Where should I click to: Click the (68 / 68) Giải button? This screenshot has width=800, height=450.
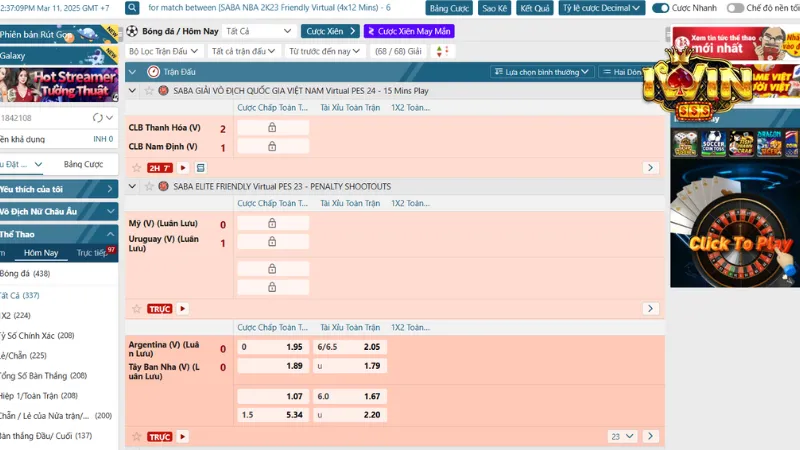point(398,51)
